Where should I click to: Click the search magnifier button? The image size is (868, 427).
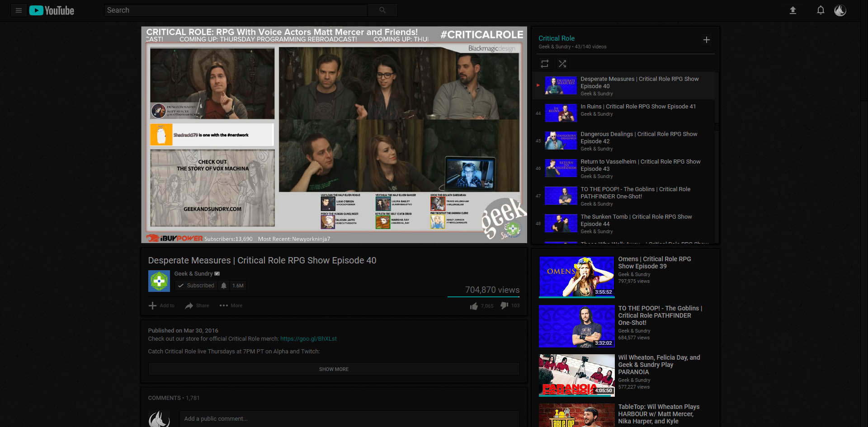coord(382,10)
